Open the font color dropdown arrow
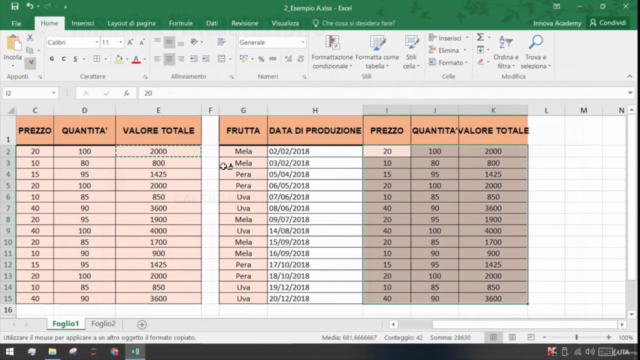The height and width of the screenshot is (360, 640). pos(144,59)
